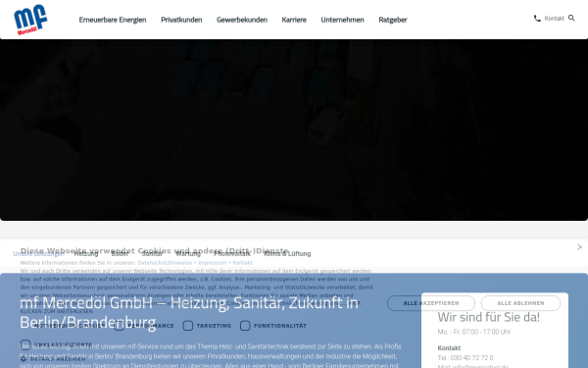
Task: Open the Karriere menu
Action: pos(294,20)
